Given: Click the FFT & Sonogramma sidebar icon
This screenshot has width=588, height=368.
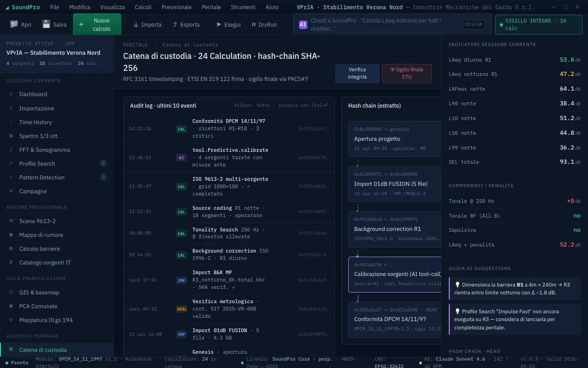Looking at the screenshot, I should point(11,149).
